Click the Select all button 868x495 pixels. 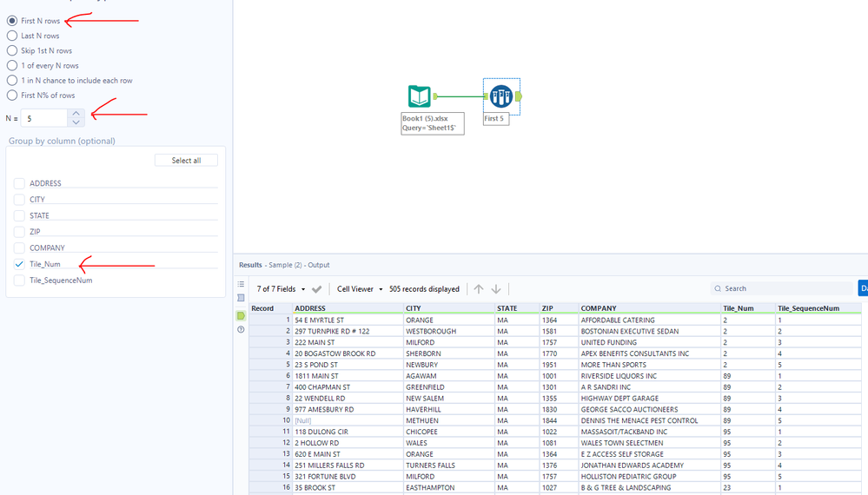[186, 161]
